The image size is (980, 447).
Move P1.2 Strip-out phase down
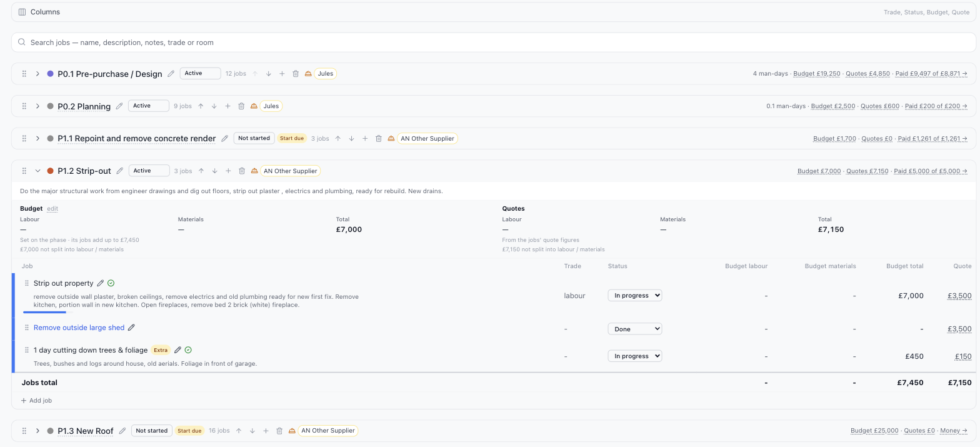point(214,171)
